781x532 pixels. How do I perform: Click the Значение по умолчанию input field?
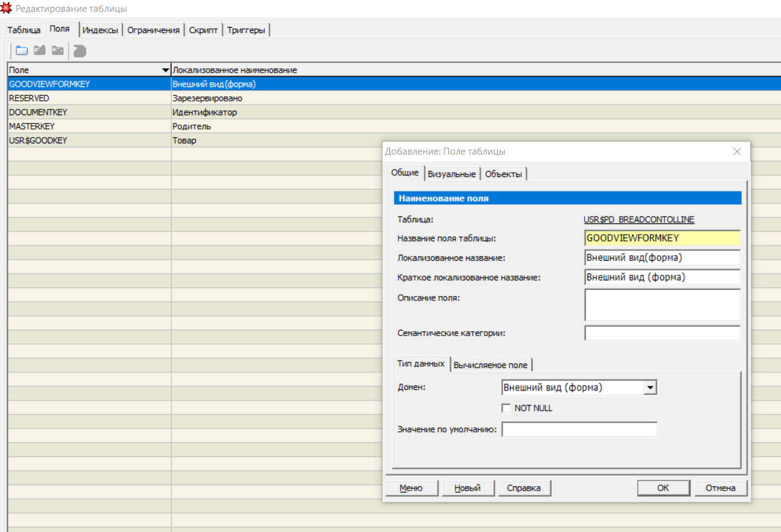[579, 429]
